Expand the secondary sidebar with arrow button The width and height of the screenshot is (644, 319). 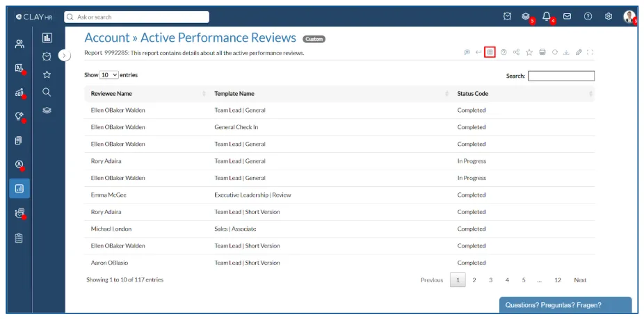click(65, 55)
